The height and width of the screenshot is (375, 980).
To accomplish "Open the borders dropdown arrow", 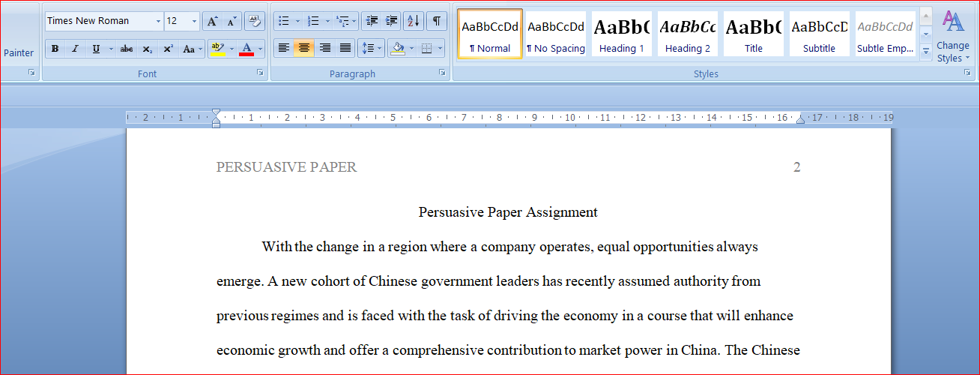I will [440, 49].
